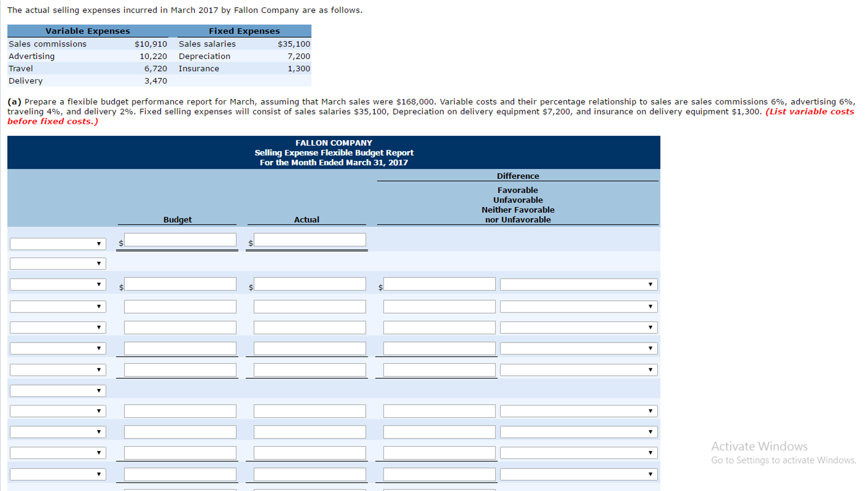
Task: Click the Travel amount 6,720
Action: click(x=155, y=69)
